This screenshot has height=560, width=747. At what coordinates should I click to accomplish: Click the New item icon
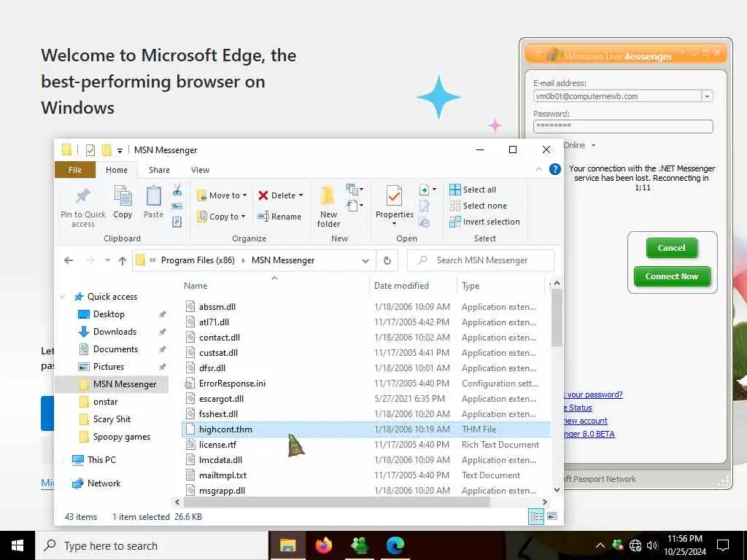(x=355, y=190)
